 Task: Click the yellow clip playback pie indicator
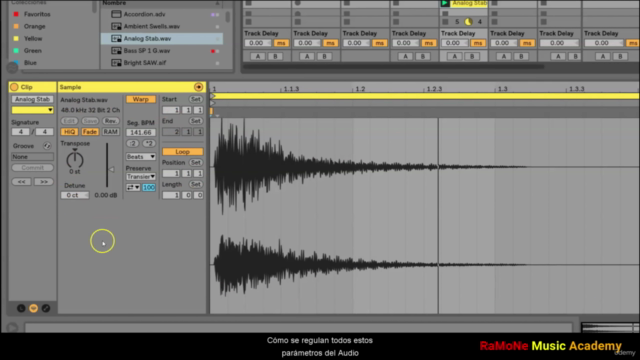(469, 22)
